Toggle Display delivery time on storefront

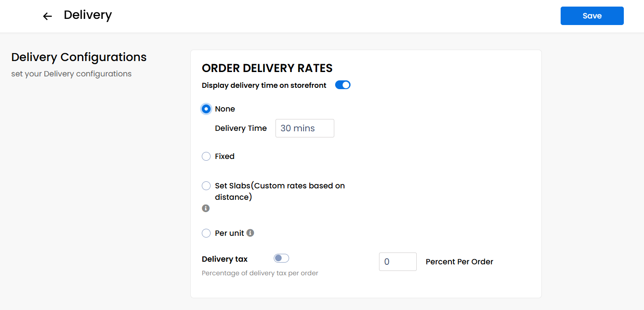click(343, 85)
